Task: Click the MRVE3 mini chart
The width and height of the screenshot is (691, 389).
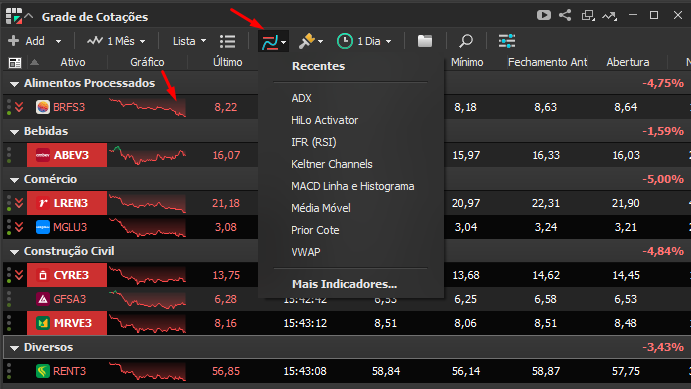Action: (147, 323)
